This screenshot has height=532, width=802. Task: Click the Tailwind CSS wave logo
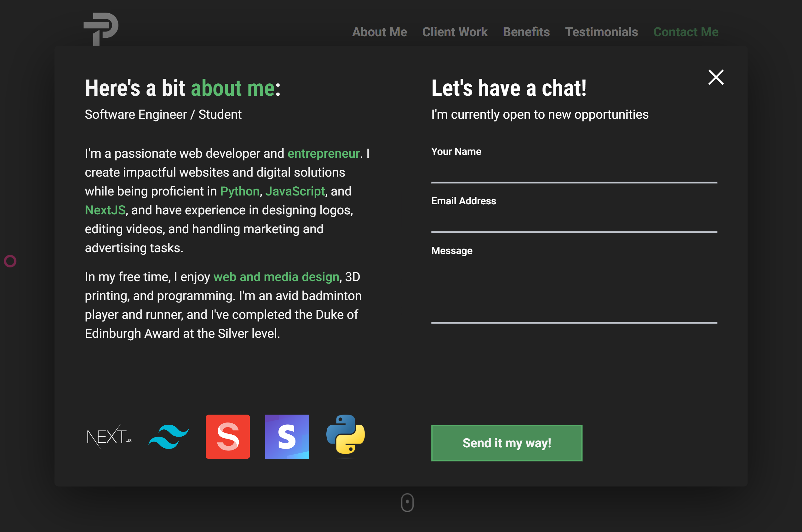[169, 436]
